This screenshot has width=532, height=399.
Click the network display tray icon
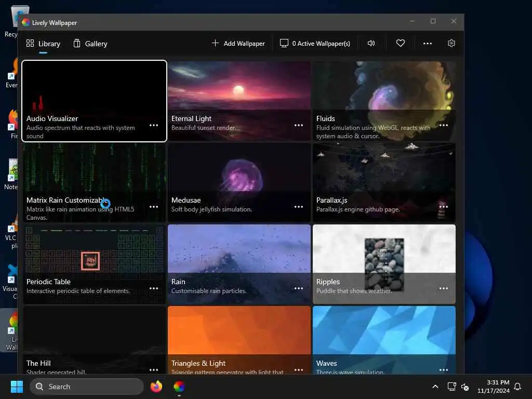(x=451, y=387)
